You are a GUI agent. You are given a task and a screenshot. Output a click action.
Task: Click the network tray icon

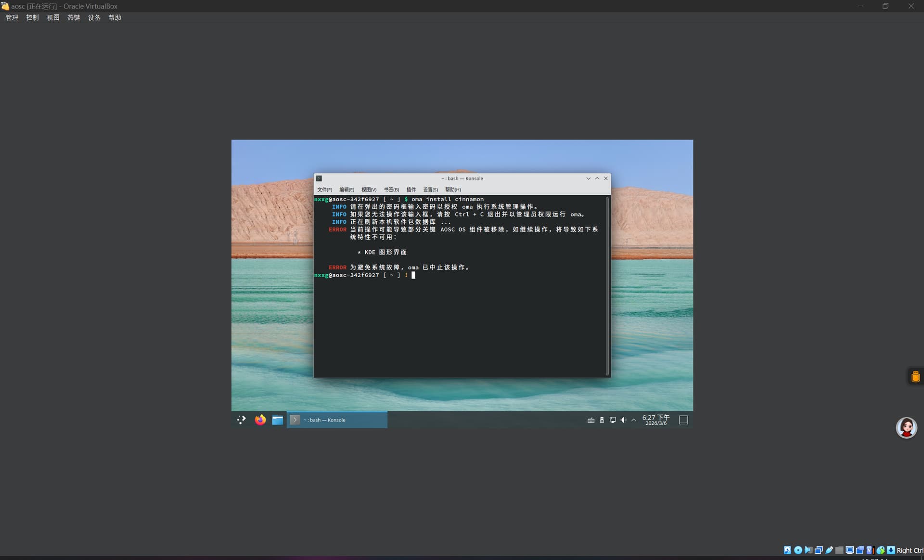click(613, 420)
